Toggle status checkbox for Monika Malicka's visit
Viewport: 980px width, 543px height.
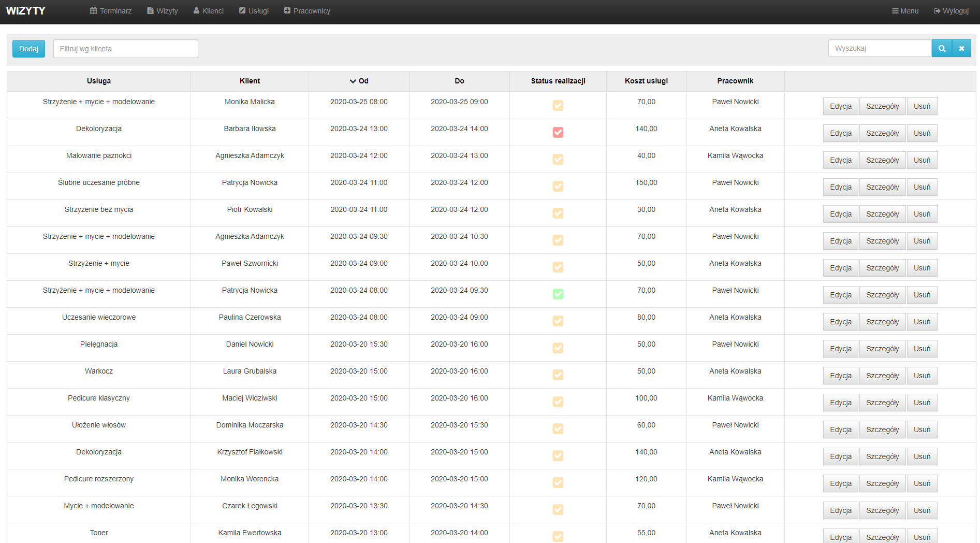tap(558, 106)
